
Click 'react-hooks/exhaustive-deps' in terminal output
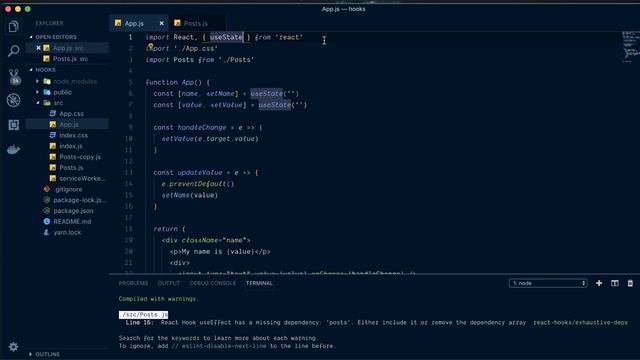click(x=580, y=322)
